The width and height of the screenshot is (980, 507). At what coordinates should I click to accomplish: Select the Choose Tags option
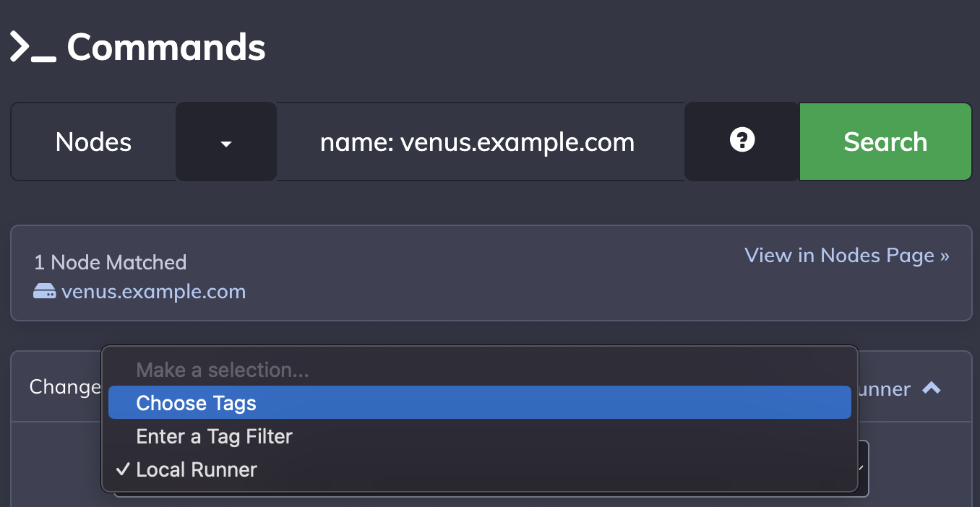(480, 403)
